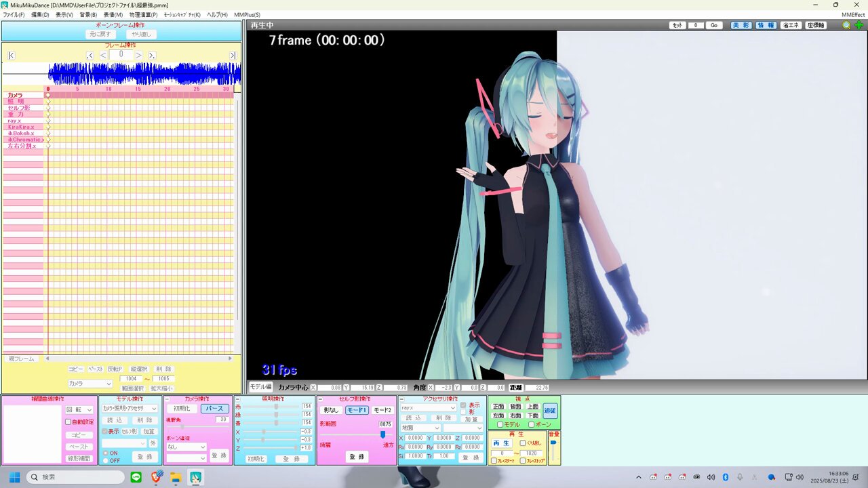Click the 影範囲 value field 8875
Image resolution: width=868 pixels, height=488 pixels.
385,424
